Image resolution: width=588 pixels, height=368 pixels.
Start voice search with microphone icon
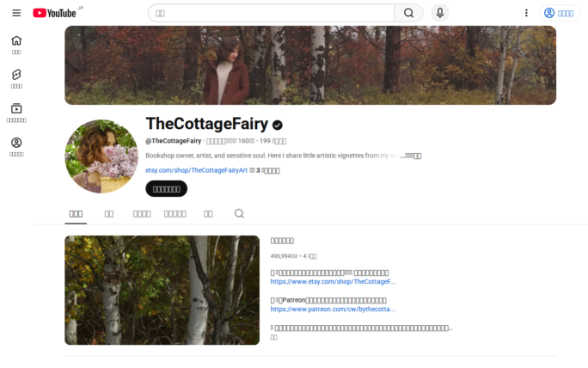click(440, 13)
